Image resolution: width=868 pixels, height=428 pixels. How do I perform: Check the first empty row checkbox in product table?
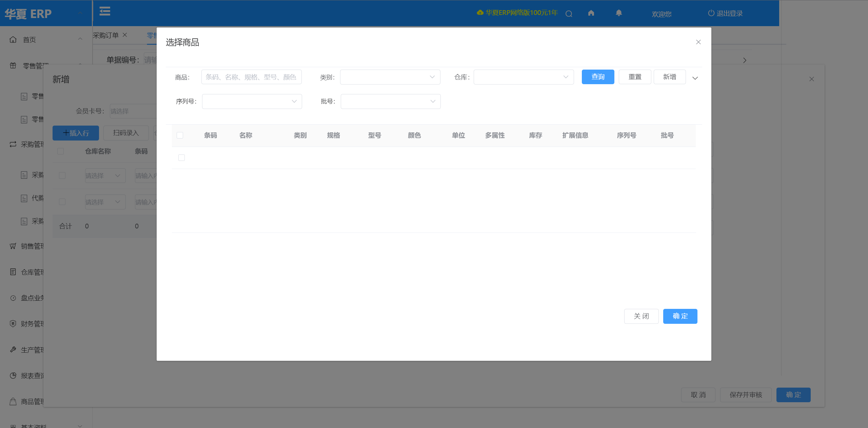[182, 158]
